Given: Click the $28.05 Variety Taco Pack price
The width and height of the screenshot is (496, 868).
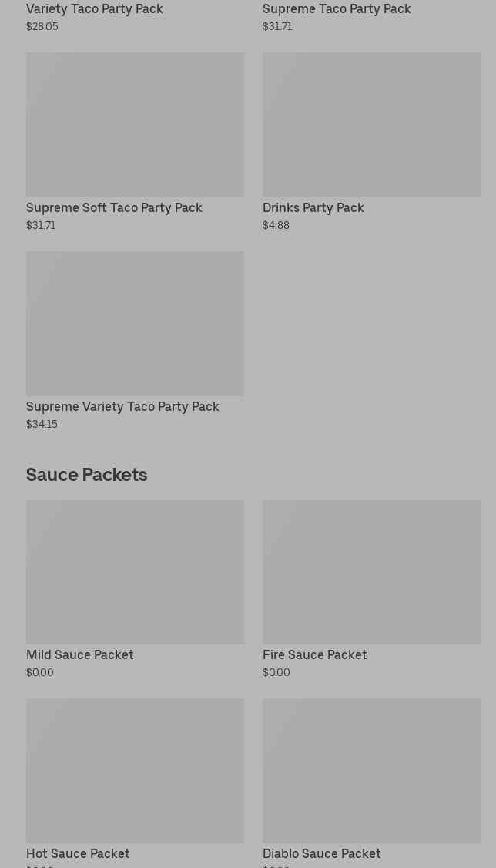Looking at the screenshot, I should 42,27.
